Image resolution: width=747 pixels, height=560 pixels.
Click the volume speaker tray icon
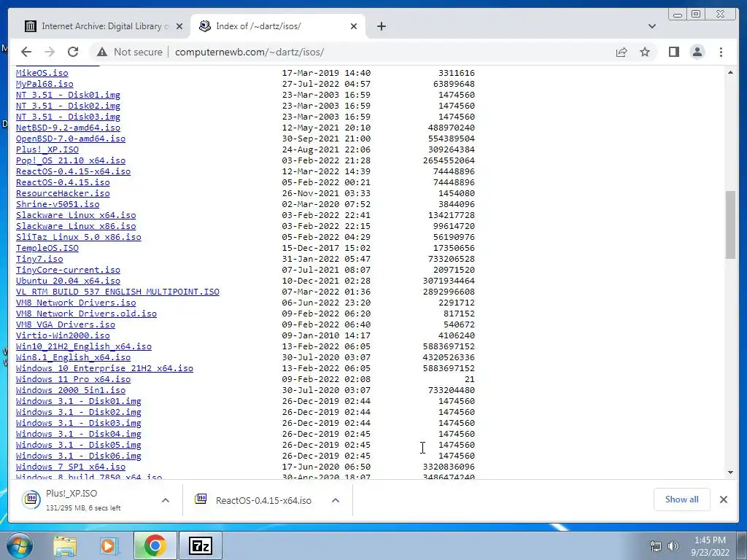click(673, 545)
